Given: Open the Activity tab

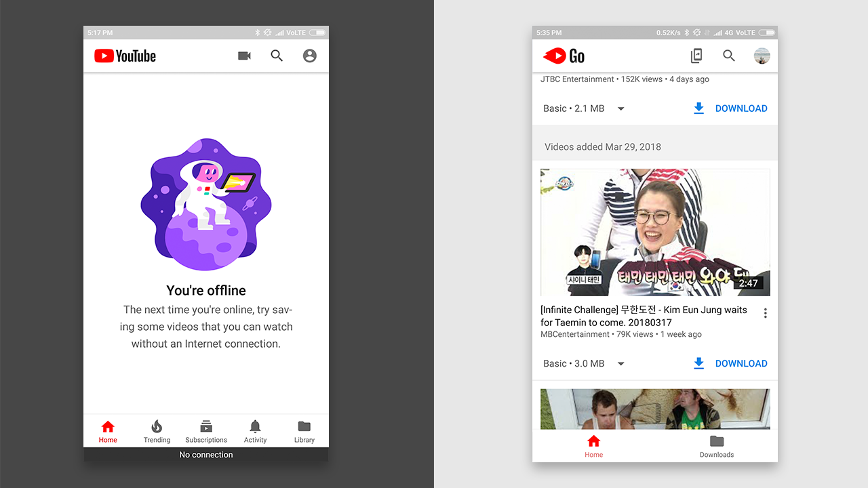Looking at the screenshot, I should point(255,431).
